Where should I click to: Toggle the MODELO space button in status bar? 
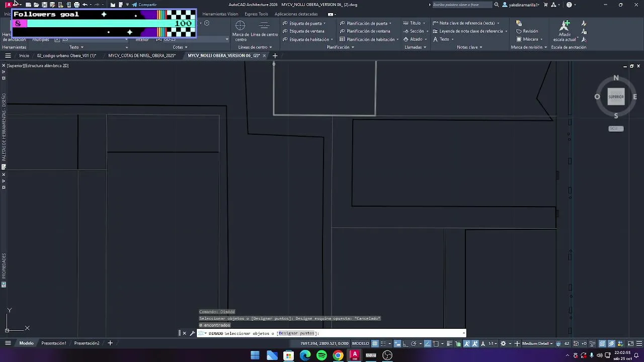tap(360, 343)
